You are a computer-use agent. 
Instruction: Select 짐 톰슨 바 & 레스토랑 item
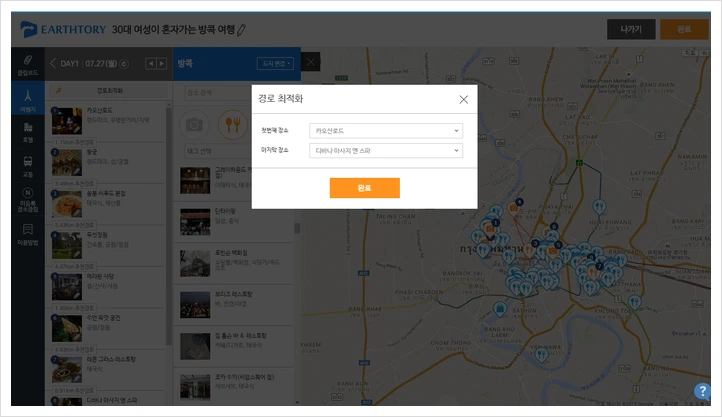pyautogui.click(x=233, y=346)
